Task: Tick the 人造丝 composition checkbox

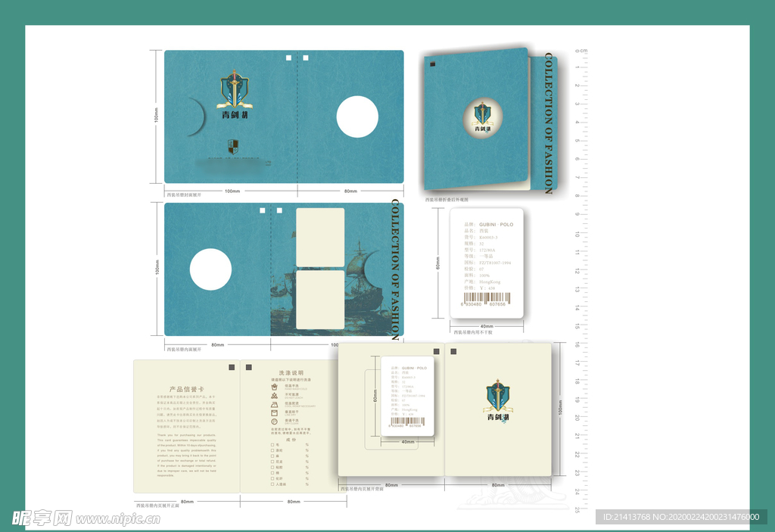Action: pos(272,484)
